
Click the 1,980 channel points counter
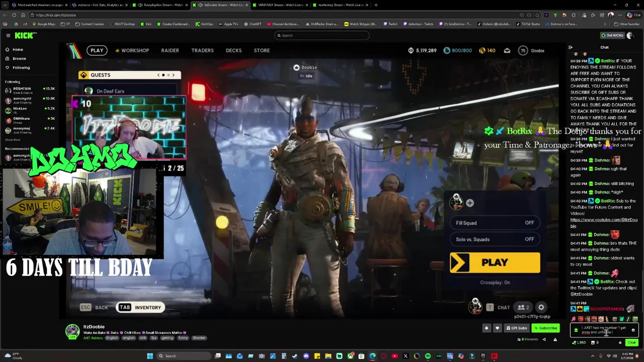(x=579, y=343)
